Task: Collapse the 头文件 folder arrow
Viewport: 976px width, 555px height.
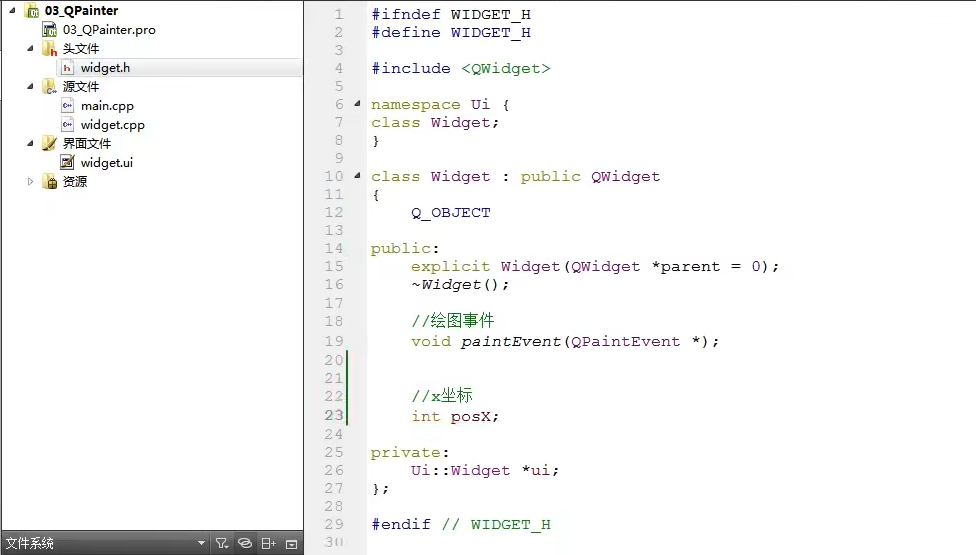Action: 30,49
